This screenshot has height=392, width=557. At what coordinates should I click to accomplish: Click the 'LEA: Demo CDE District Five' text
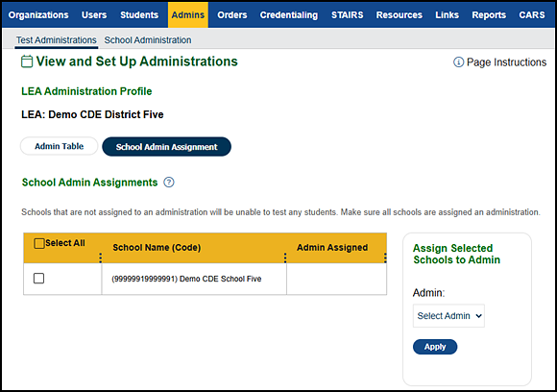(x=92, y=114)
